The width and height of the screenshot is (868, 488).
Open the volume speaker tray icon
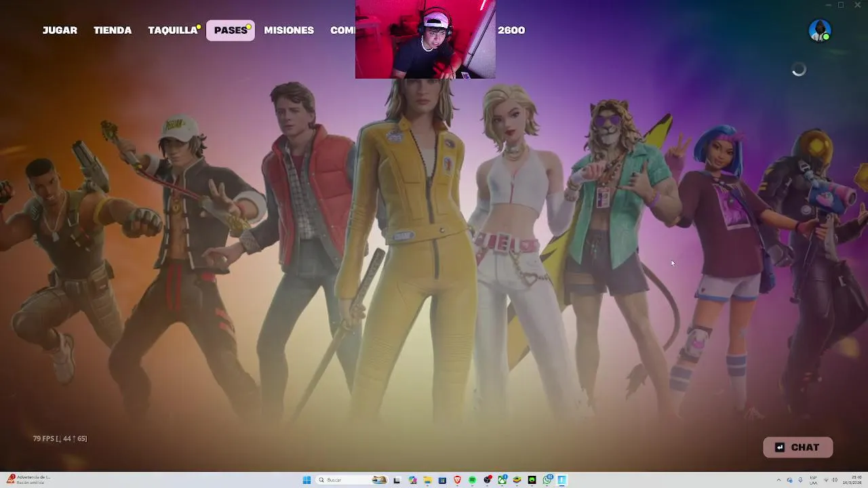pyautogui.click(x=835, y=480)
